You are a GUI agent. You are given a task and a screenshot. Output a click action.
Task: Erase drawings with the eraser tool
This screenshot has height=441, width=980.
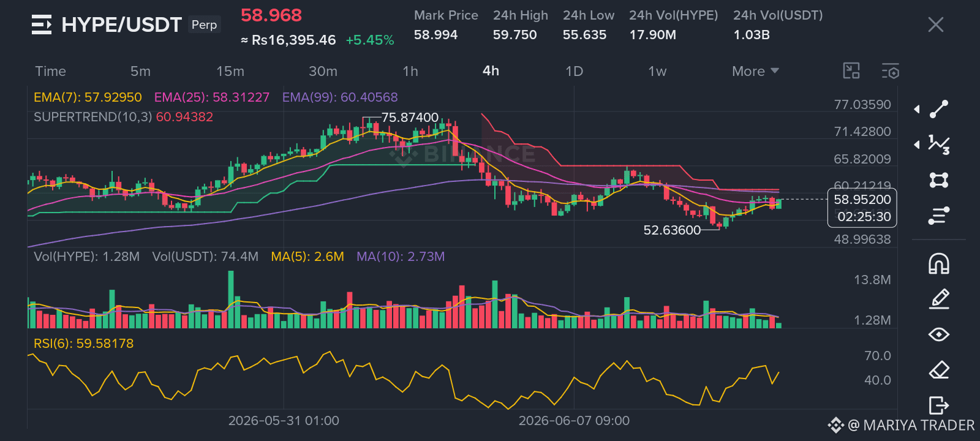point(939,370)
